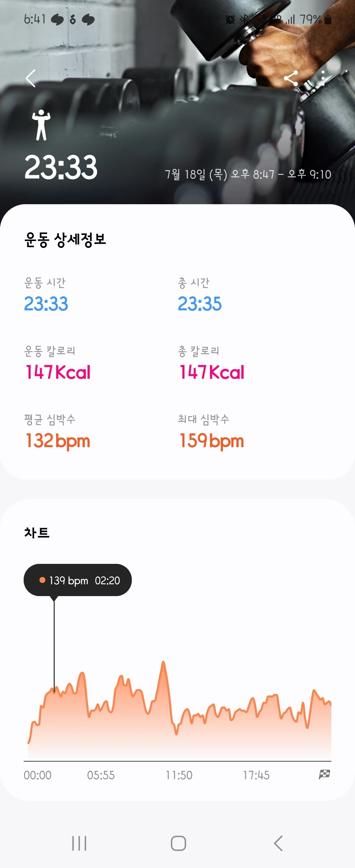The height and width of the screenshot is (868, 355).
Task: Tap the alarm icon in status bar
Action: (x=230, y=19)
